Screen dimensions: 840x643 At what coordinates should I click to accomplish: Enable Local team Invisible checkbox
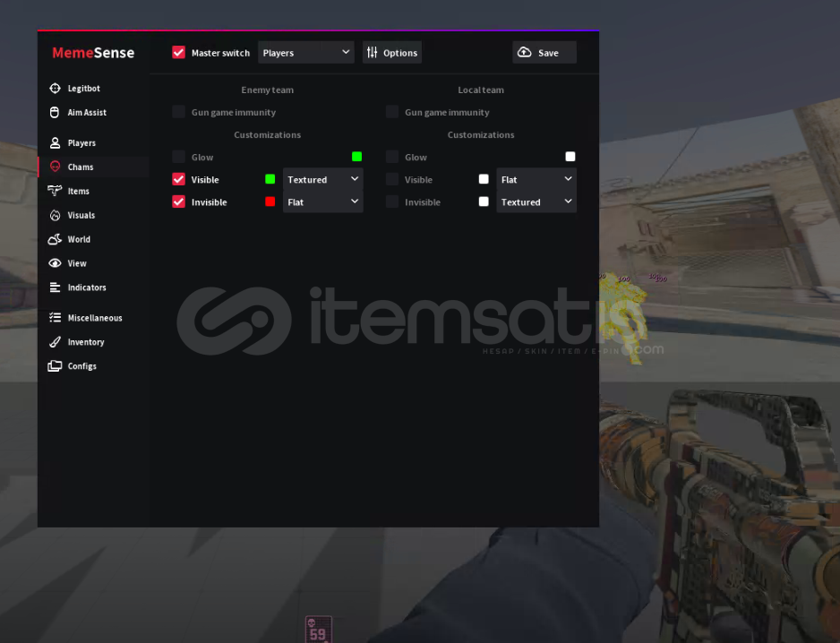click(392, 202)
